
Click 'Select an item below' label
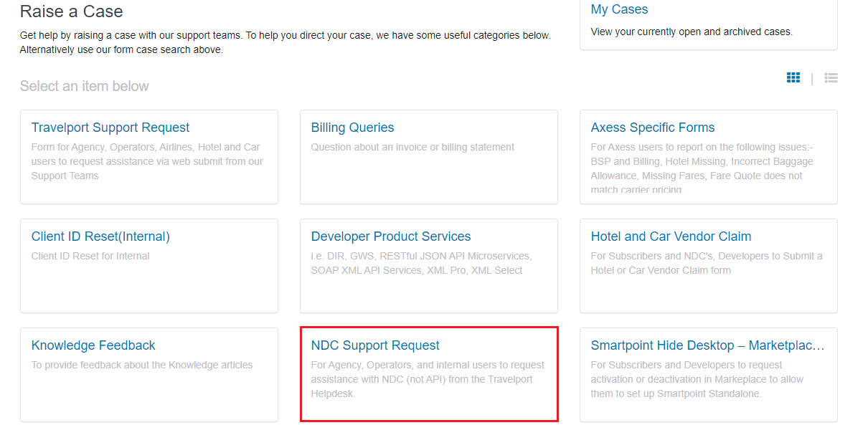[x=84, y=86]
